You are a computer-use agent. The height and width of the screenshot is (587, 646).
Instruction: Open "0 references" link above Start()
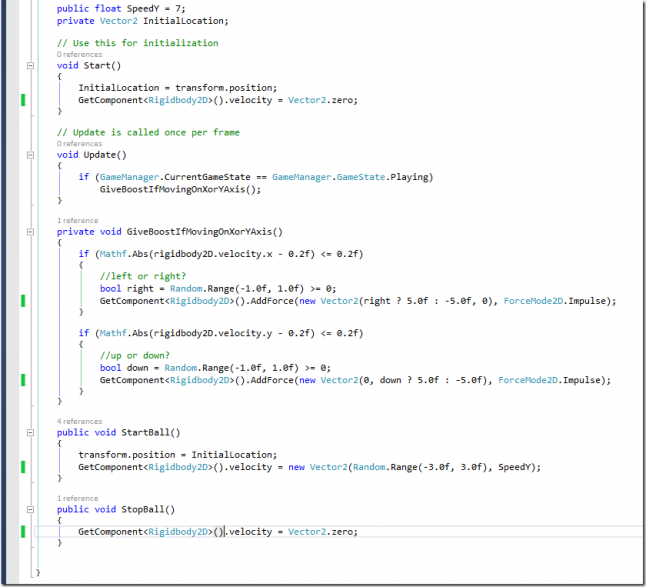79,55
